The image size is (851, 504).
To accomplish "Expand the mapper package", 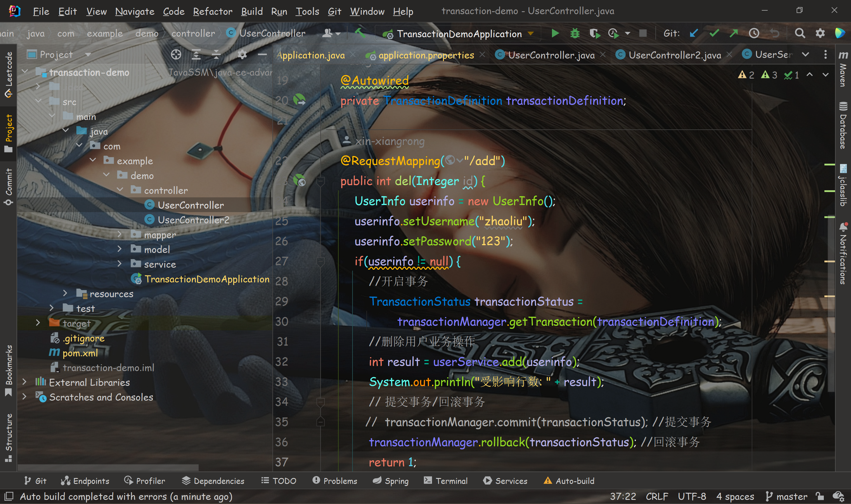I will coord(119,234).
